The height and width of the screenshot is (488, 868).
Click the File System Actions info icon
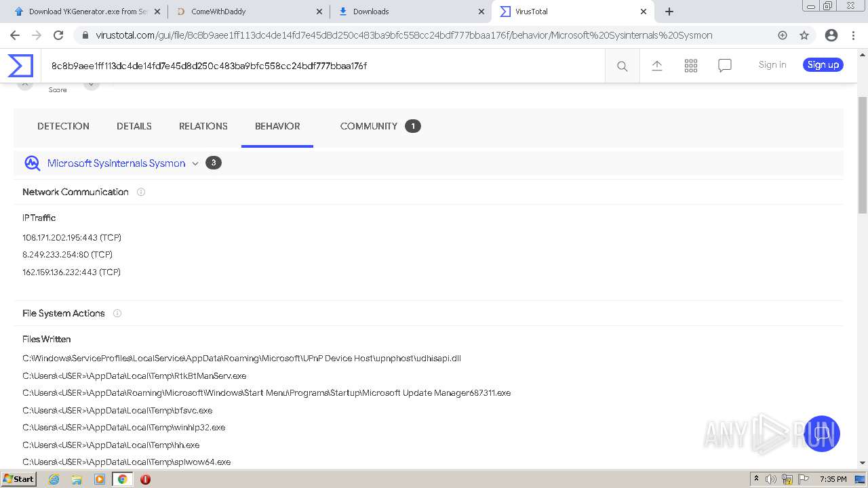(x=117, y=313)
